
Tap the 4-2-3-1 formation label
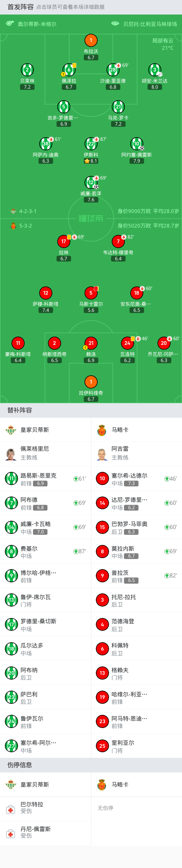pos(28,211)
